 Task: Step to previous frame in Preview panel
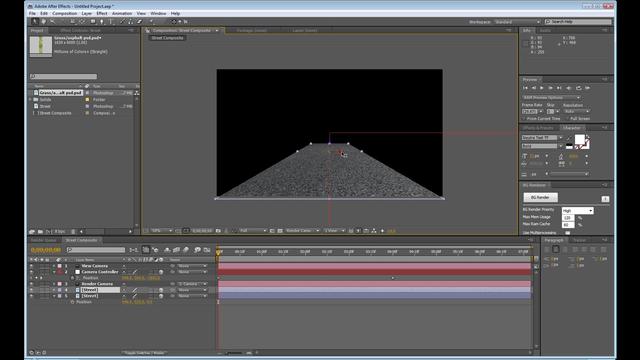pyautogui.click(x=533, y=88)
